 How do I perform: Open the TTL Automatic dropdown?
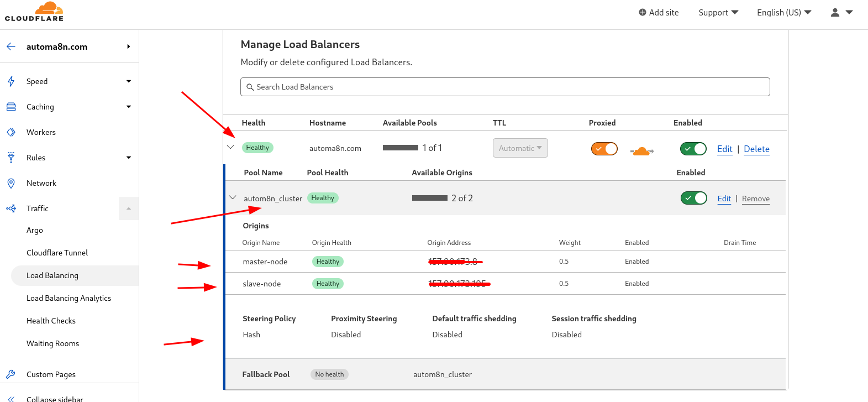520,148
